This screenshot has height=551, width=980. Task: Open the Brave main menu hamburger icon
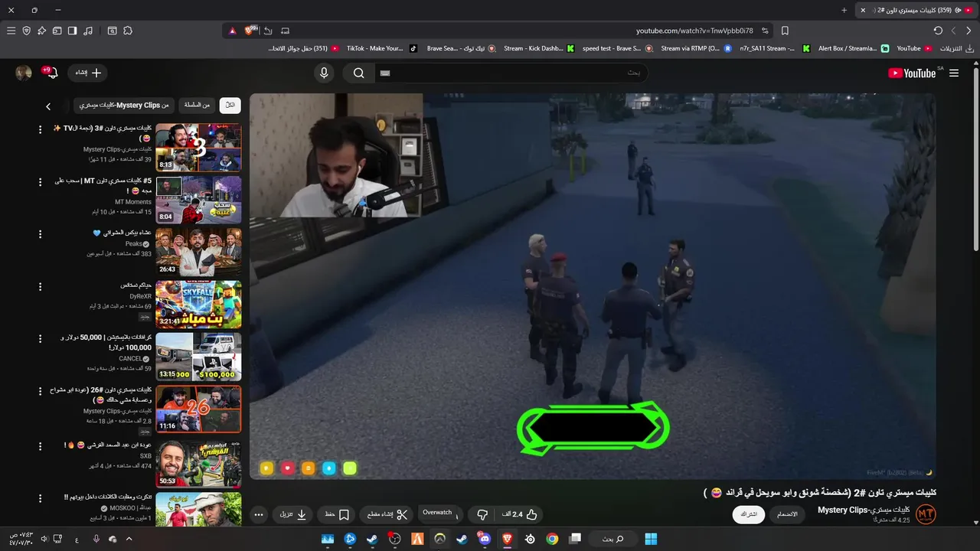click(x=11, y=31)
